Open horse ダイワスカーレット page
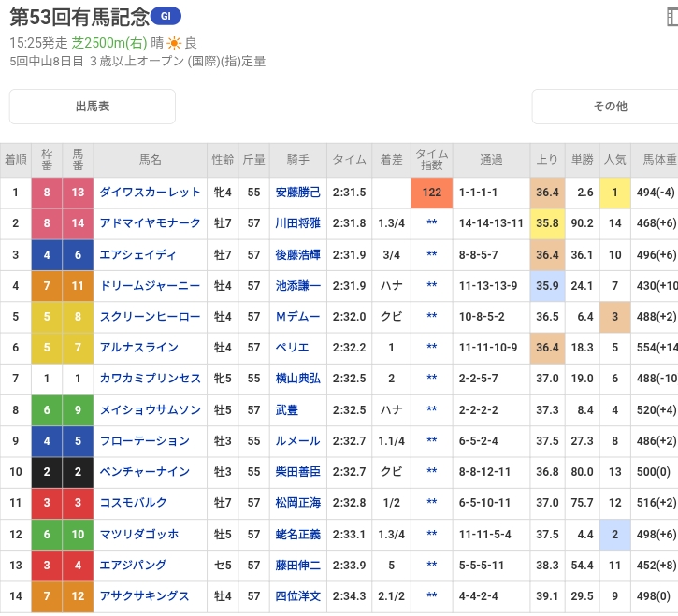 (x=150, y=193)
